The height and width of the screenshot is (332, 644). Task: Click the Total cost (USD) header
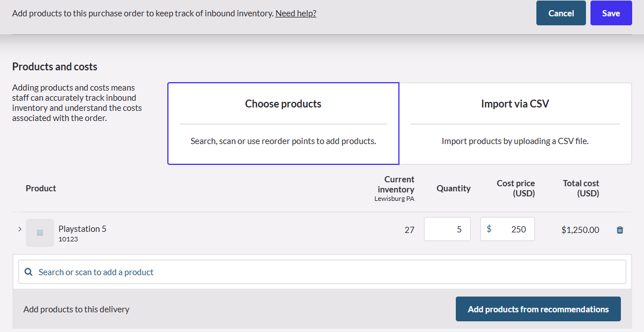point(581,189)
